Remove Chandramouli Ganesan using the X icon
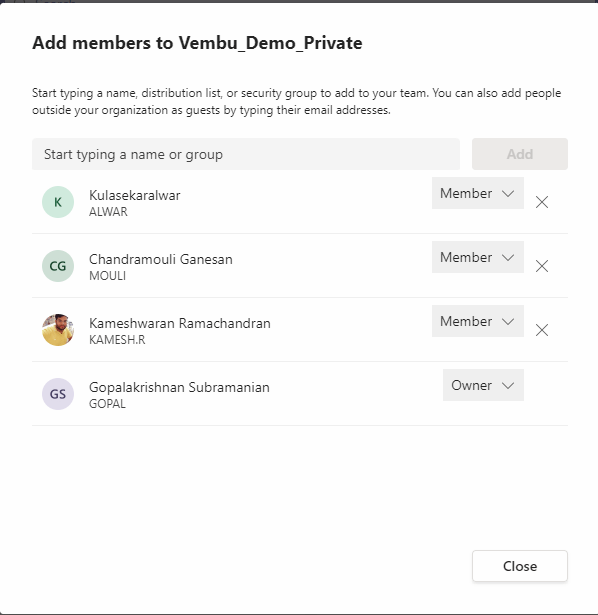This screenshot has width=598, height=615. [x=542, y=266]
